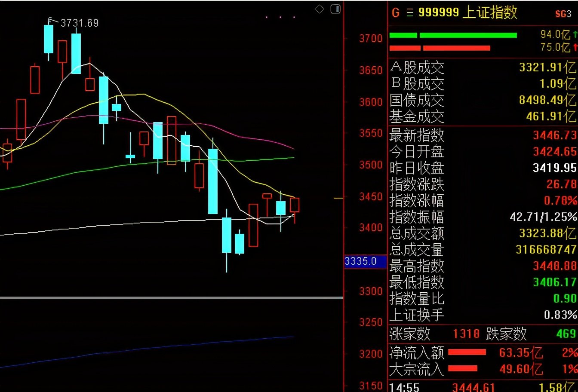578x392 pixels.
Task: Toggle the side panel layout icon
Action: [335, 9]
